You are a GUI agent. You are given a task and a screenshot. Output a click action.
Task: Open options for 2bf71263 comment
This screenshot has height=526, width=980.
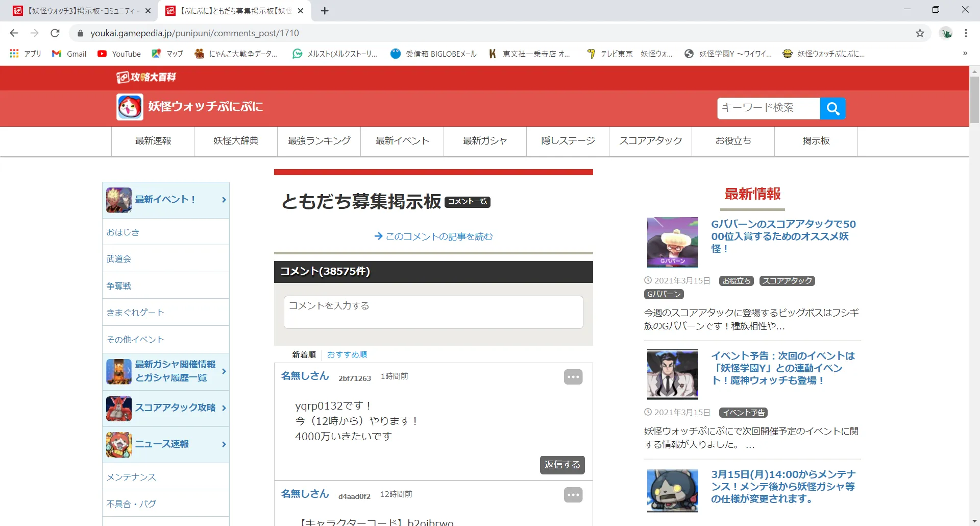(x=573, y=377)
